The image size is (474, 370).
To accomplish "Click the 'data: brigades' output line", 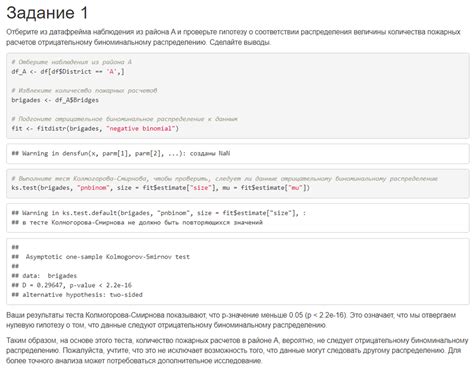I will pyautogui.click(x=44, y=276).
